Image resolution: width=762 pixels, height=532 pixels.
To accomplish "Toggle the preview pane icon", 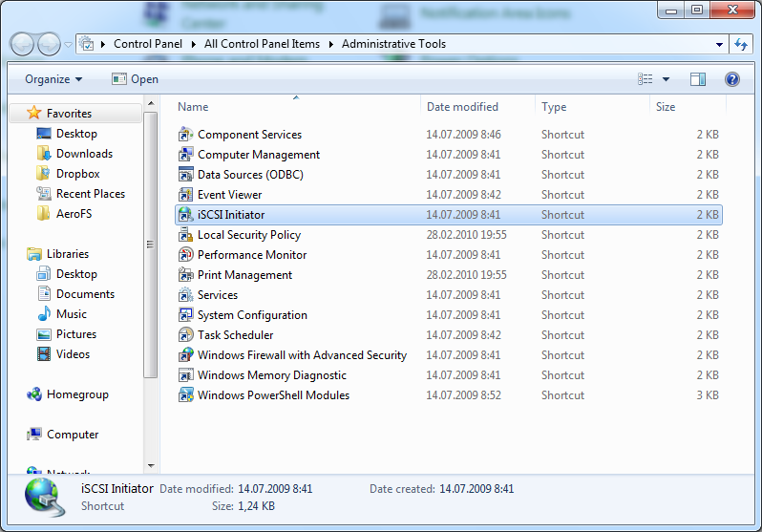I will tap(698, 78).
